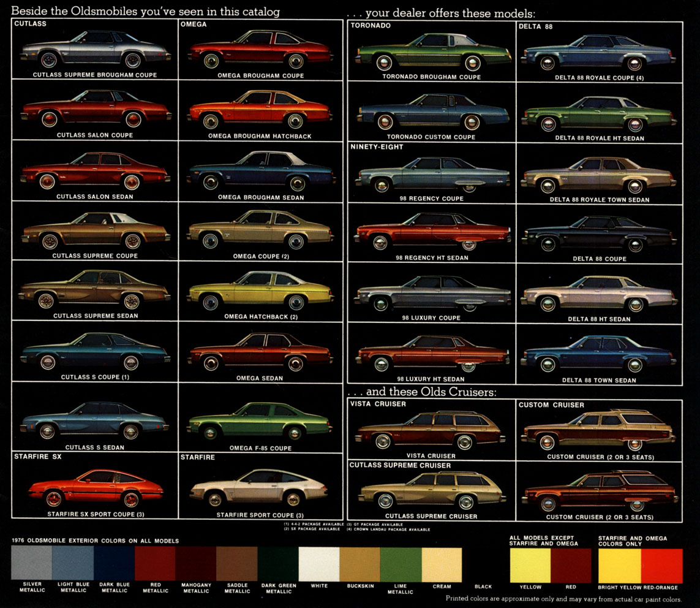Click the Red-Orange color swatch
This screenshot has width=700, height=608.
pos(661,566)
